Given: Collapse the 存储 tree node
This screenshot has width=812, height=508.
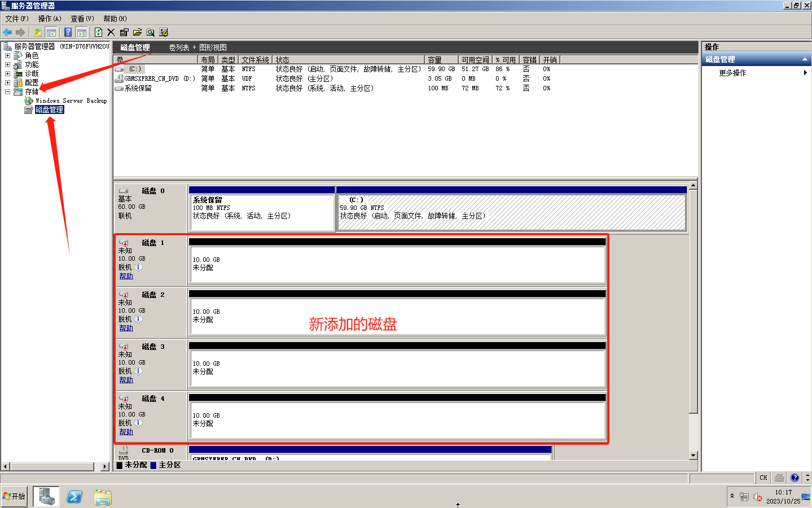Looking at the screenshot, I should click(7, 91).
